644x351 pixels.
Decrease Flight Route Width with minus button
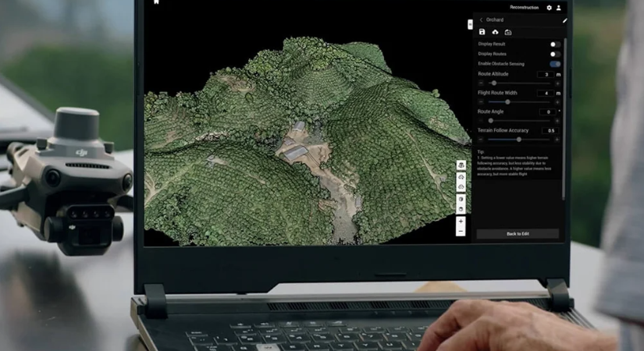pyautogui.click(x=481, y=102)
